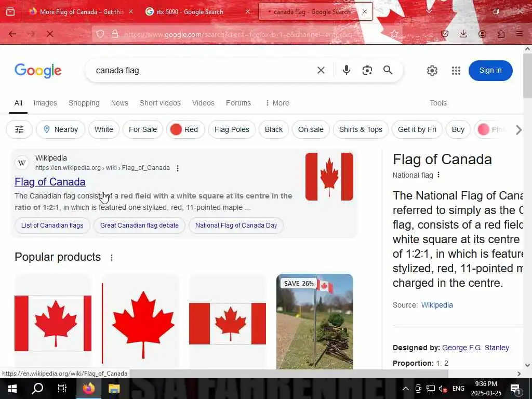Switch to the Short videos tab

[x=160, y=103]
